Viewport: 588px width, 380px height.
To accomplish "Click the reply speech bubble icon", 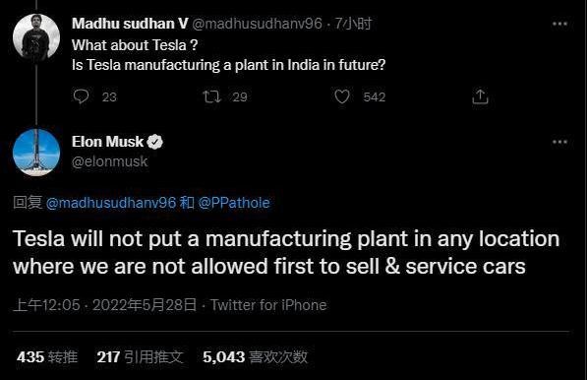I will click(81, 96).
